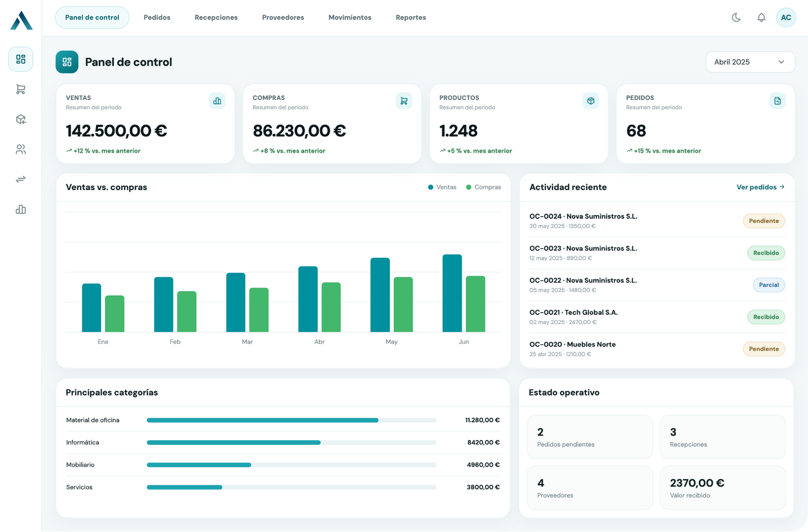The image size is (808, 532).
Task: Switch to the Recepciones tab
Action: point(216,18)
